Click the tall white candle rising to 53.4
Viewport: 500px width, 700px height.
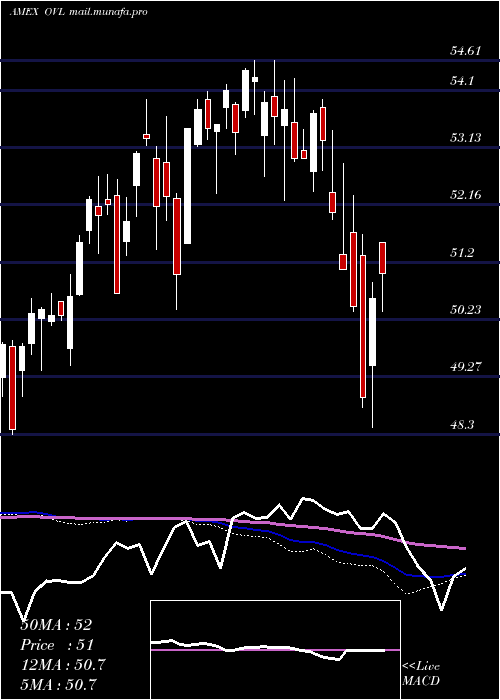(188, 186)
